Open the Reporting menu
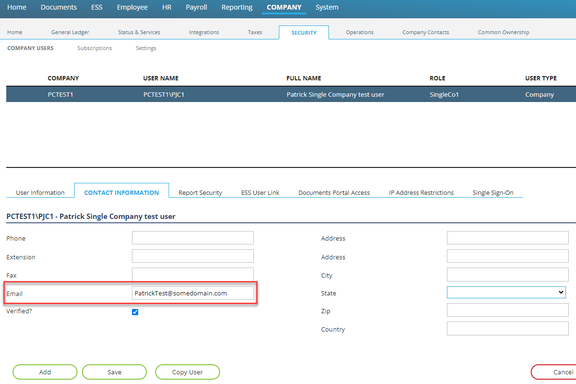Image resolution: width=576 pixels, height=384 pixels. [x=237, y=7]
